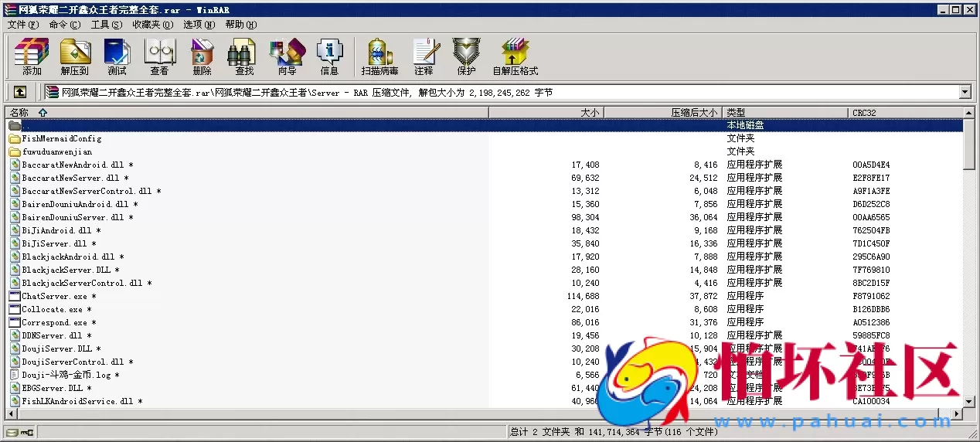The width and height of the screenshot is (980, 442).
Task: Click the vertical scrollbar up arrow
Action: tap(969, 113)
